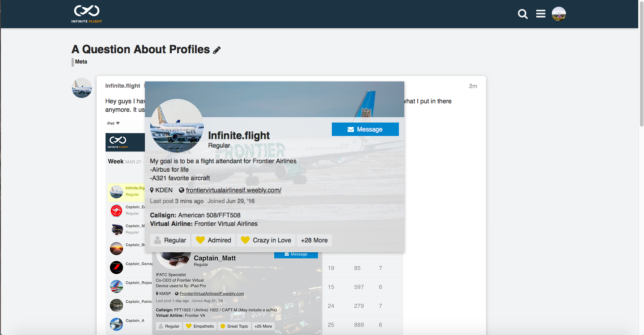Open the Admired badge
The width and height of the screenshot is (644, 335).
pos(214,240)
